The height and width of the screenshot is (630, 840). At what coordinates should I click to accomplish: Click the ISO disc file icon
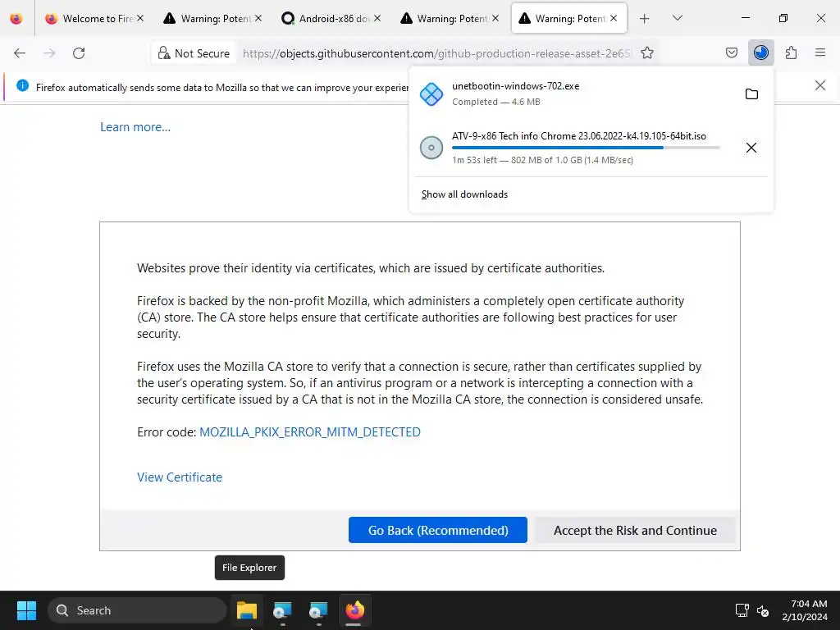(431, 148)
